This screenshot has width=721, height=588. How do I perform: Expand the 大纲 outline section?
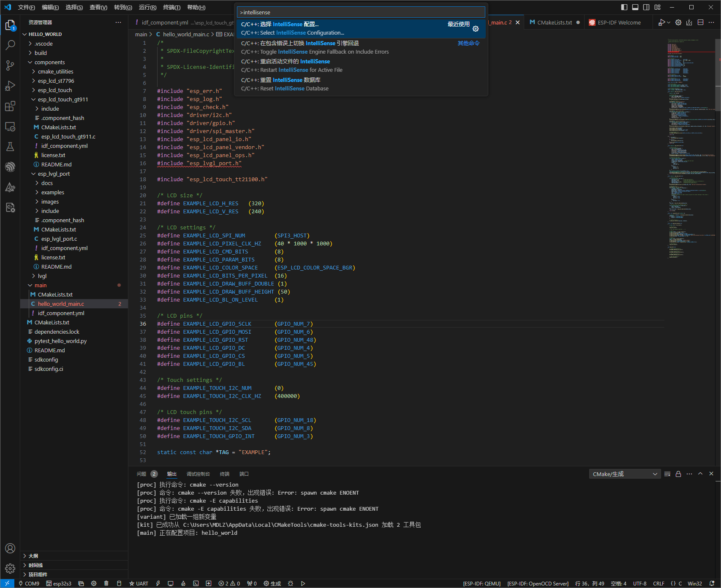tap(74, 556)
